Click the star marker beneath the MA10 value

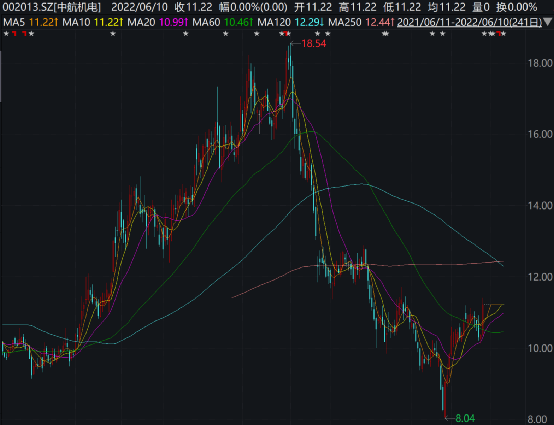113,34
